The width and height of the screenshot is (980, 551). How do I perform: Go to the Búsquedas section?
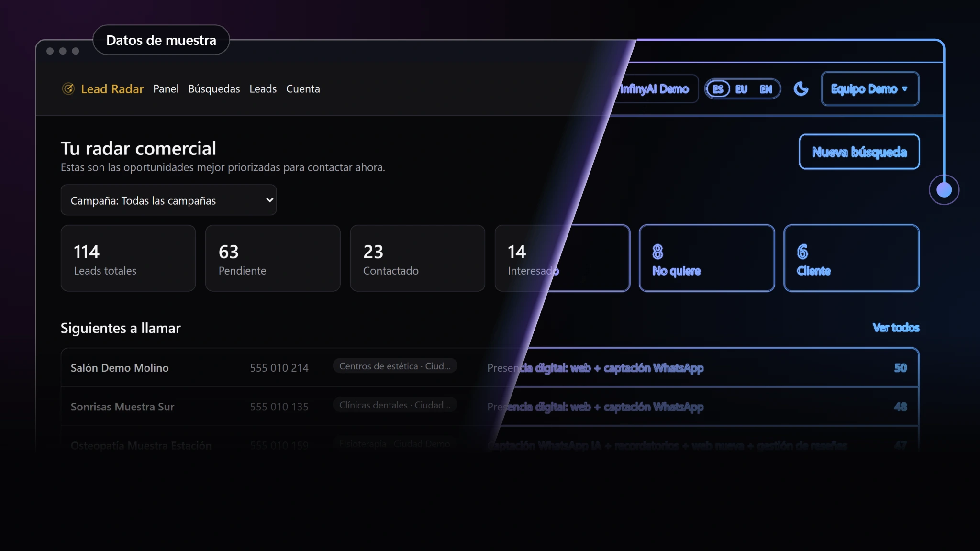click(x=214, y=88)
